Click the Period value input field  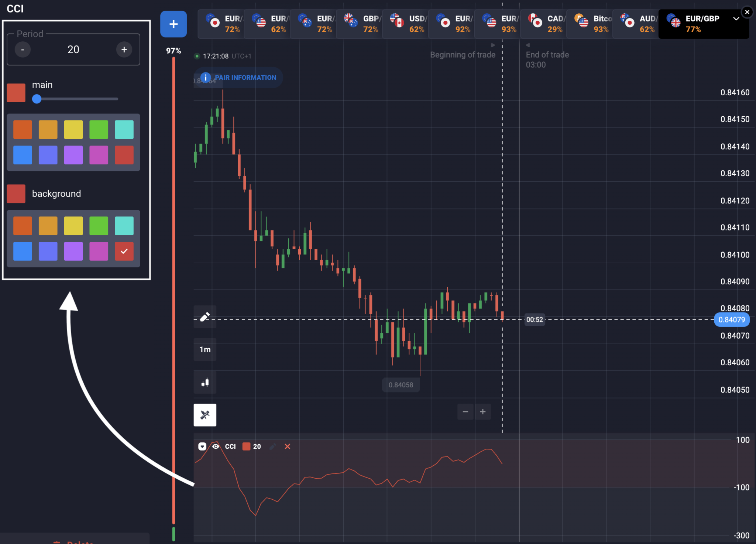pos(73,49)
